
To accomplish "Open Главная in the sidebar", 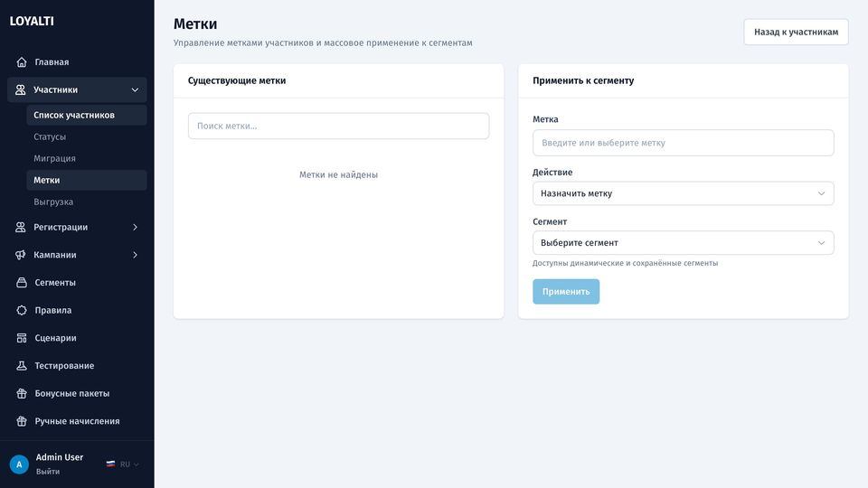I will click(x=77, y=62).
